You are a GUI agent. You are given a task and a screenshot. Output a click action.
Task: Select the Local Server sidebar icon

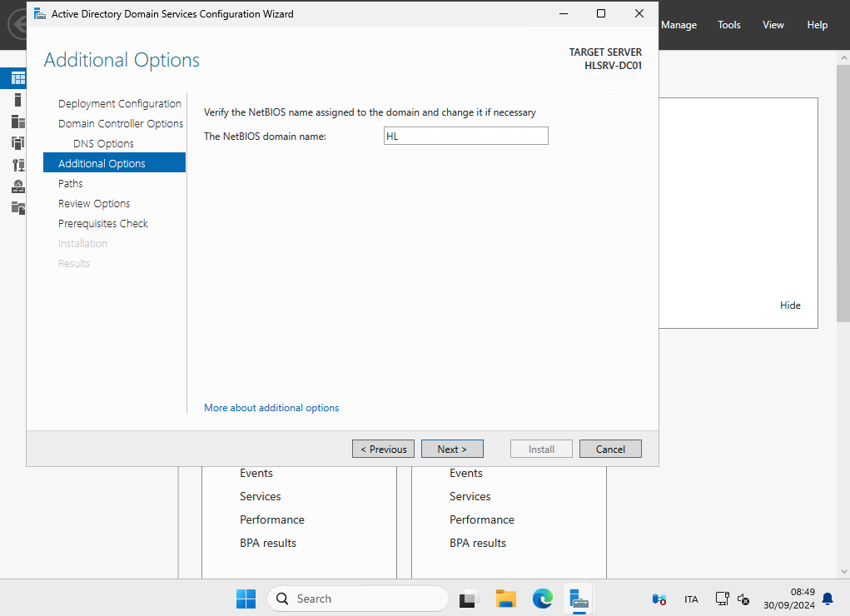point(17,100)
